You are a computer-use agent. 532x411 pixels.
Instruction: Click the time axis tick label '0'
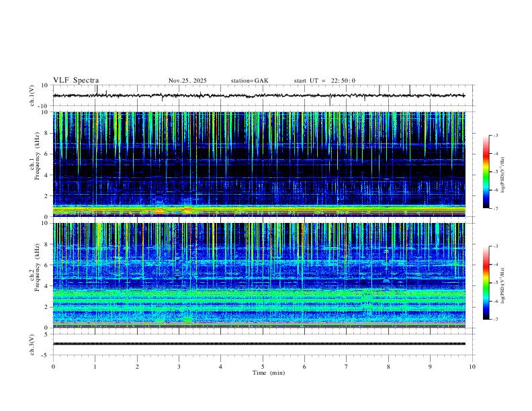click(x=53, y=367)
